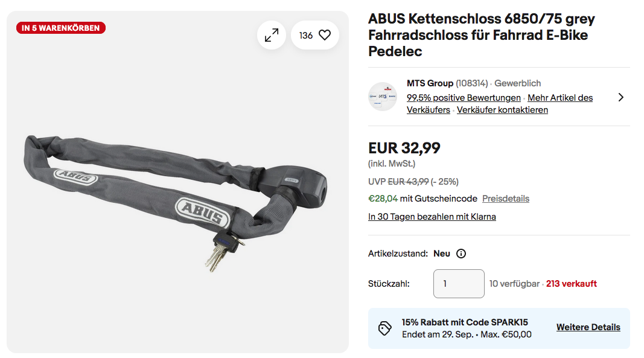Open MTS Group seller profile
Image resolution: width=644 pixels, height=358 pixels.
coord(430,83)
